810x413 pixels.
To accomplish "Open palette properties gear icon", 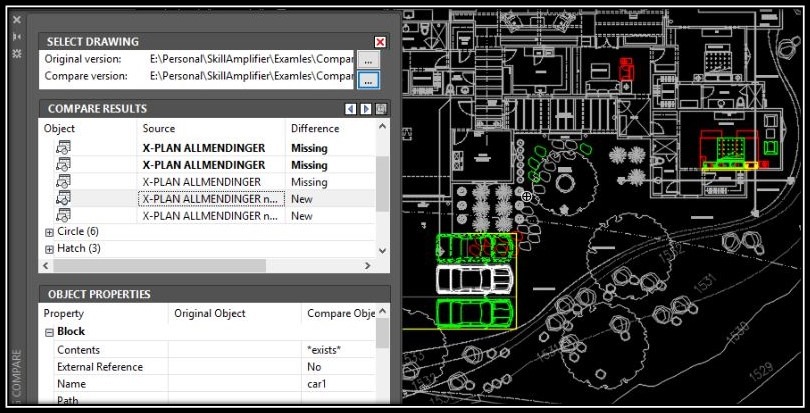I will (x=17, y=53).
